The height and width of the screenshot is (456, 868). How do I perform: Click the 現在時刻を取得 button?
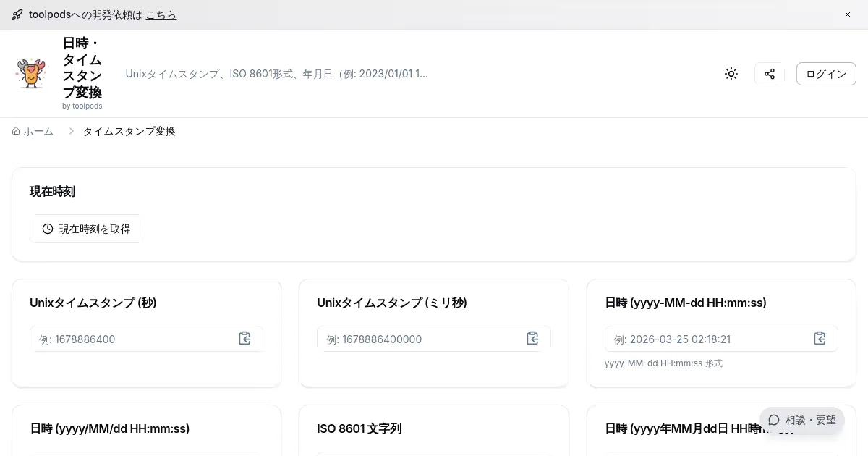(86, 229)
